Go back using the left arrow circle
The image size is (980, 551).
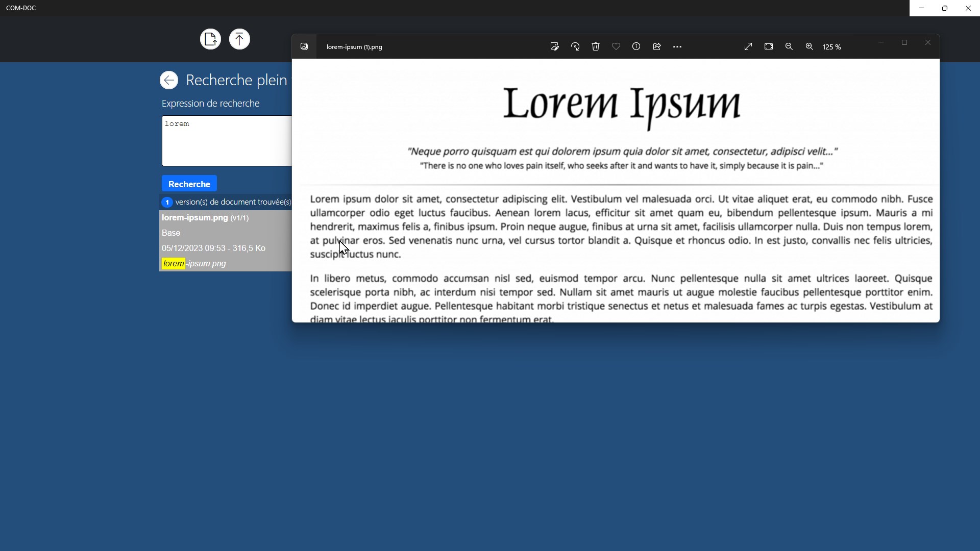[x=169, y=80]
